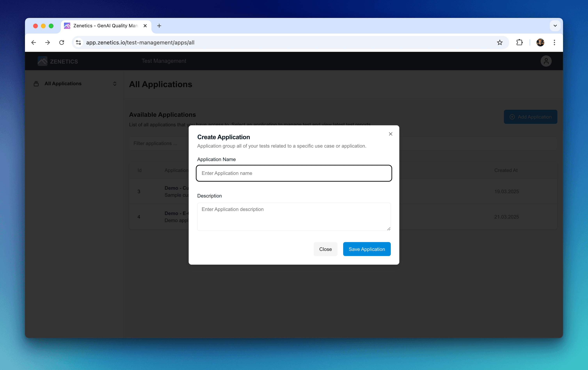The height and width of the screenshot is (370, 588).
Task: Click the Enter Application description textarea
Action: pos(294,217)
